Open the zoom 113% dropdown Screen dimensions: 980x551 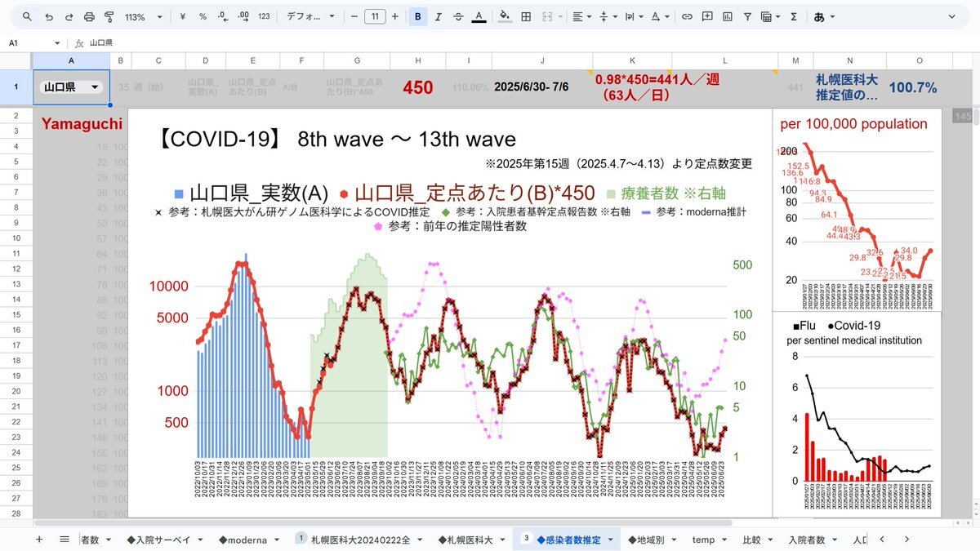pyautogui.click(x=143, y=16)
